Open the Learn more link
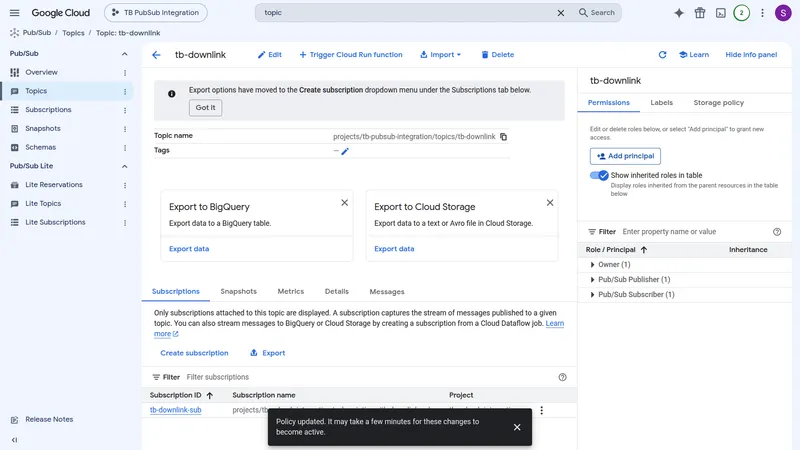The image size is (800, 450). point(555,323)
